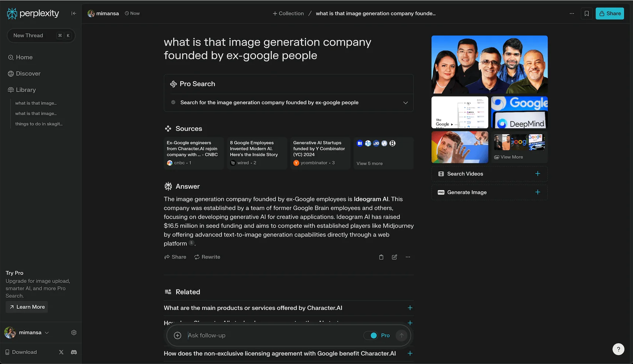Click Rewrite below the answer
633x364 pixels.
click(x=207, y=257)
